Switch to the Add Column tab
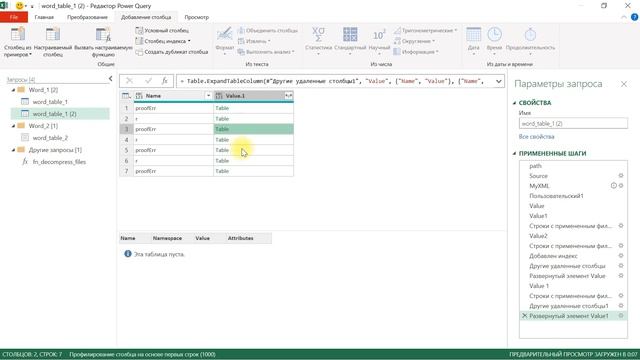This screenshot has width=640, height=360. click(146, 17)
